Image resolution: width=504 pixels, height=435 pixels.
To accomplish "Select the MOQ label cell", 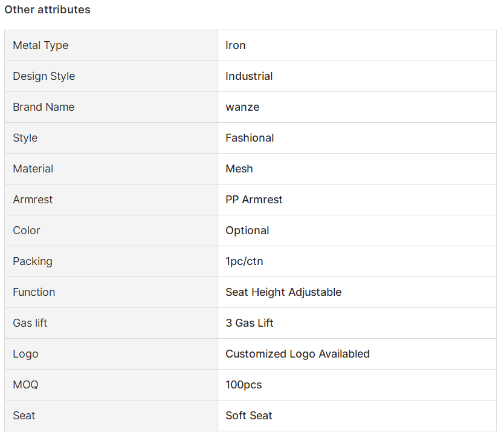I will [x=111, y=385].
